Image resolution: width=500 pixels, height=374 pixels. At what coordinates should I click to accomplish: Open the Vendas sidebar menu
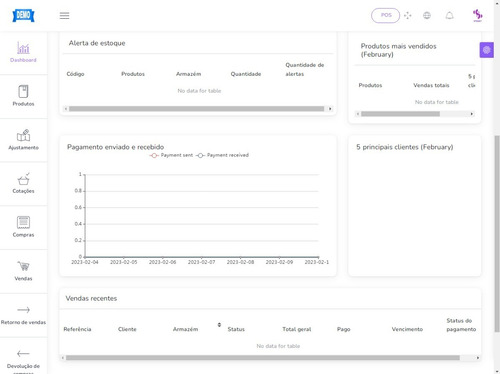[23, 271]
